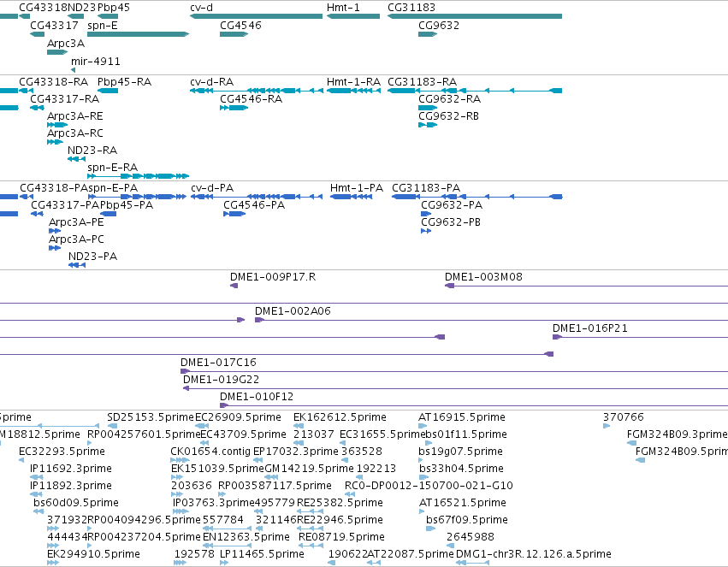The width and height of the screenshot is (728, 567).
Task: Select the ND23-PA protein label
Action: pos(92,257)
